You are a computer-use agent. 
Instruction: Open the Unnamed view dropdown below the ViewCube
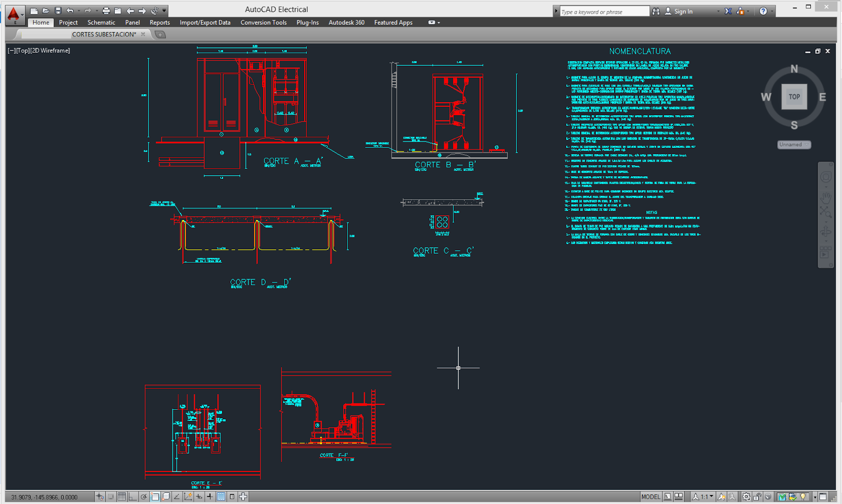[x=794, y=145]
